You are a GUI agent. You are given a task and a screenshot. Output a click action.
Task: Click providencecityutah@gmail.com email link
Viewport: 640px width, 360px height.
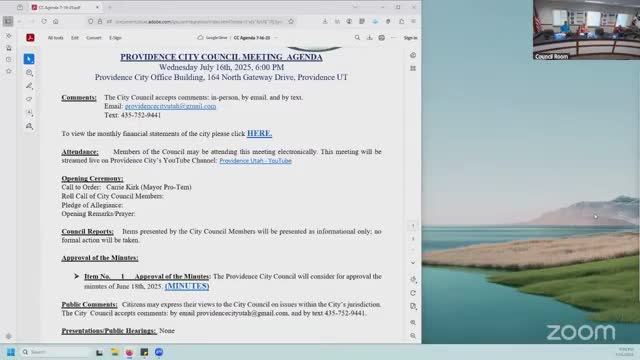[x=170, y=106]
